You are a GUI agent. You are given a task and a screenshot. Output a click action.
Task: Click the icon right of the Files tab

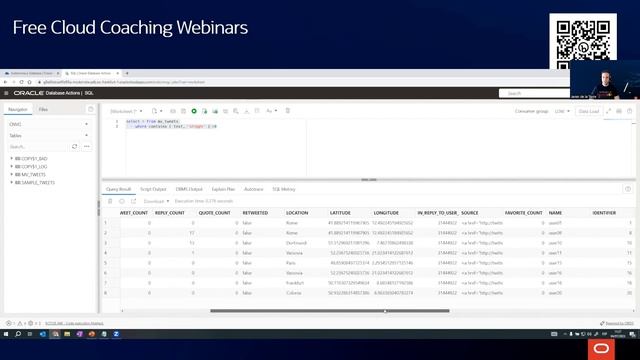tap(91, 109)
